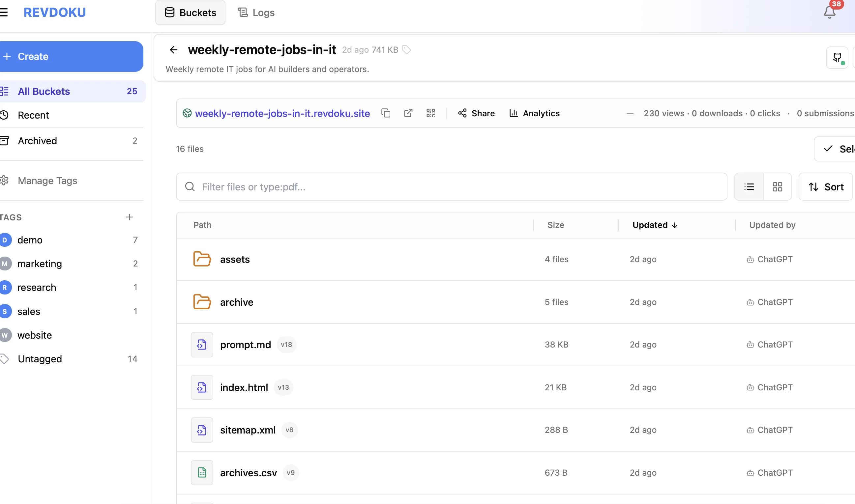Click the Create button
This screenshot has width=855, height=504.
tap(71, 56)
